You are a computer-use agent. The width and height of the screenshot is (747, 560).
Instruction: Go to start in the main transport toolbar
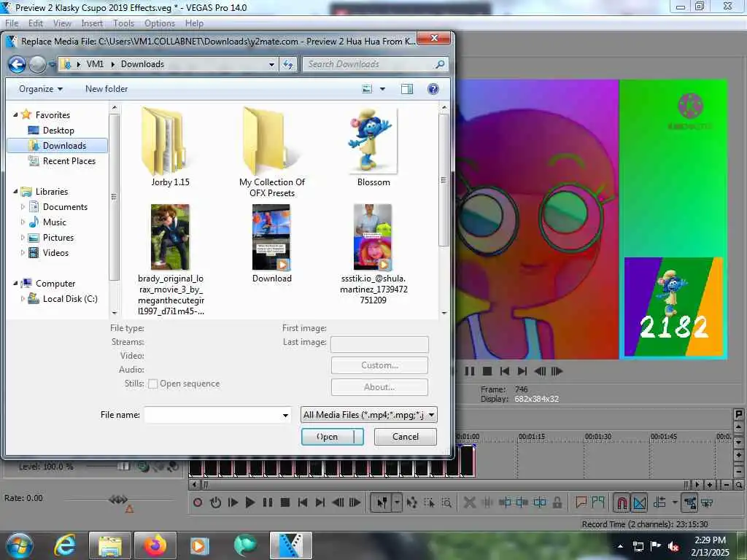303,502
